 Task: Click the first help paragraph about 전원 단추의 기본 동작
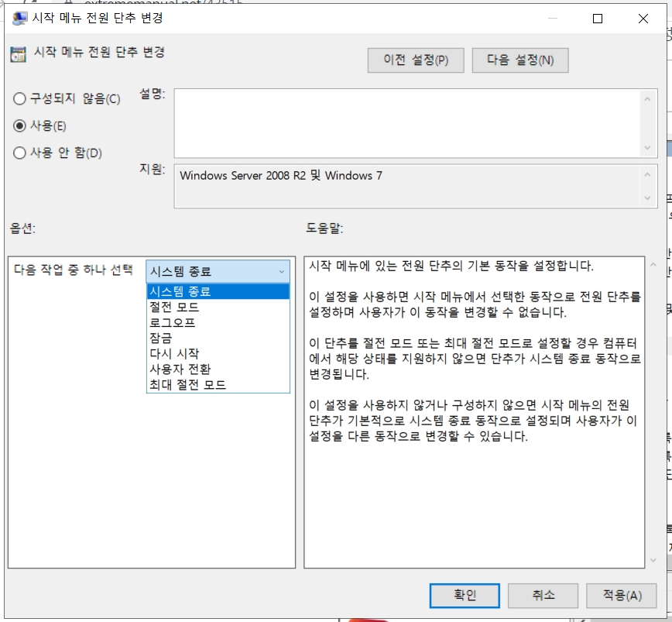point(451,266)
